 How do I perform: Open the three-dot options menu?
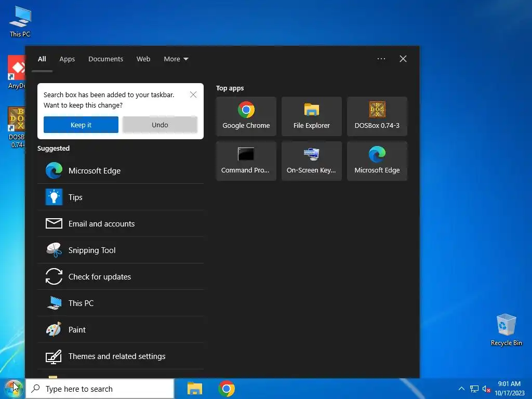(x=381, y=59)
